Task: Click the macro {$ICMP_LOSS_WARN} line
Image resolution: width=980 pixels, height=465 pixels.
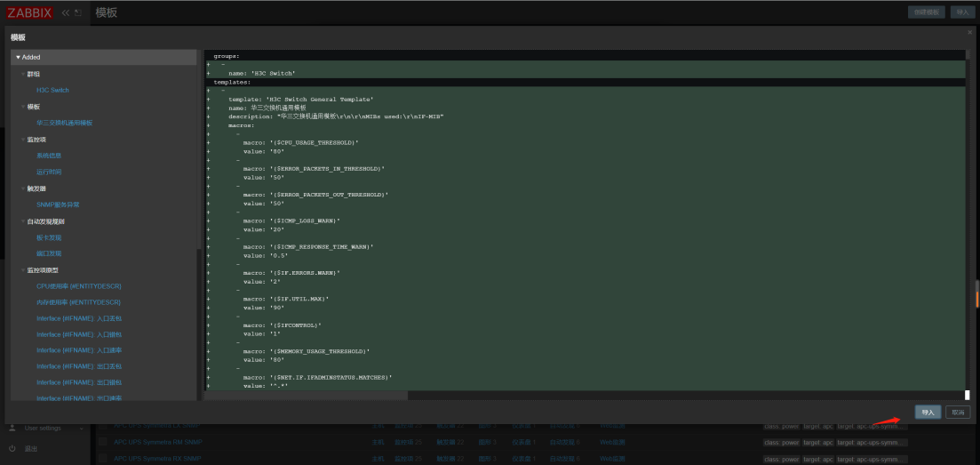Action: pyautogui.click(x=292, y=220)
